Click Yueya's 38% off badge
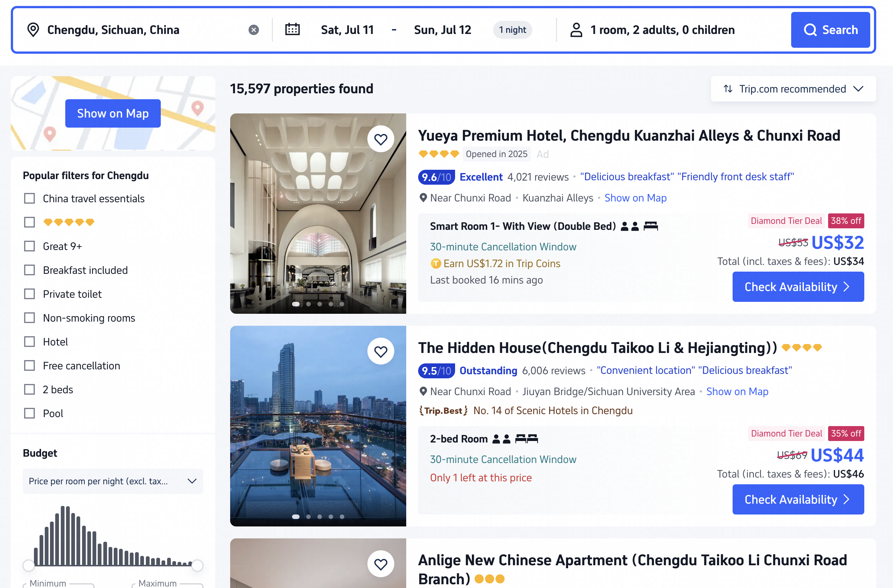The width and height of the screenshot is (893, 588). click(x=846, y=220)
